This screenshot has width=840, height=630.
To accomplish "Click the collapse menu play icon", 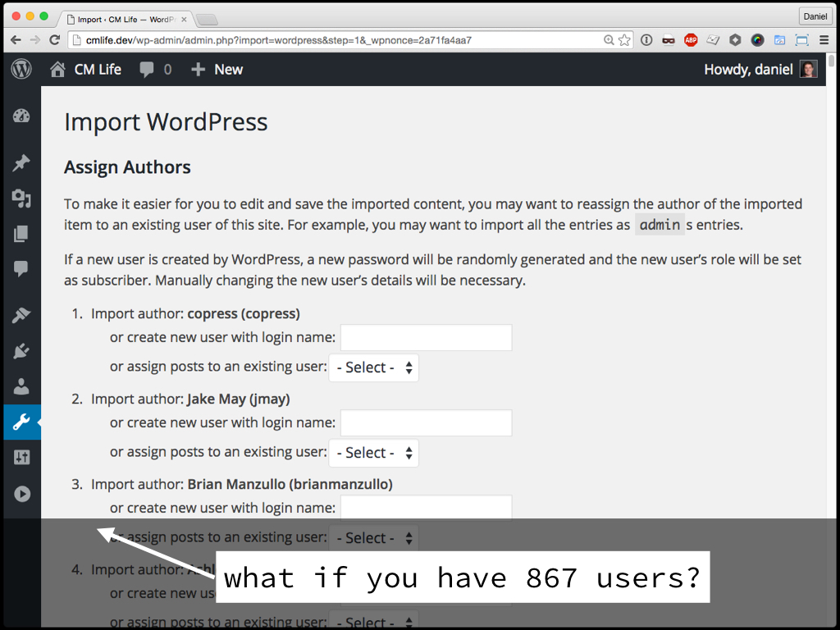I will (x=22, y=493).
